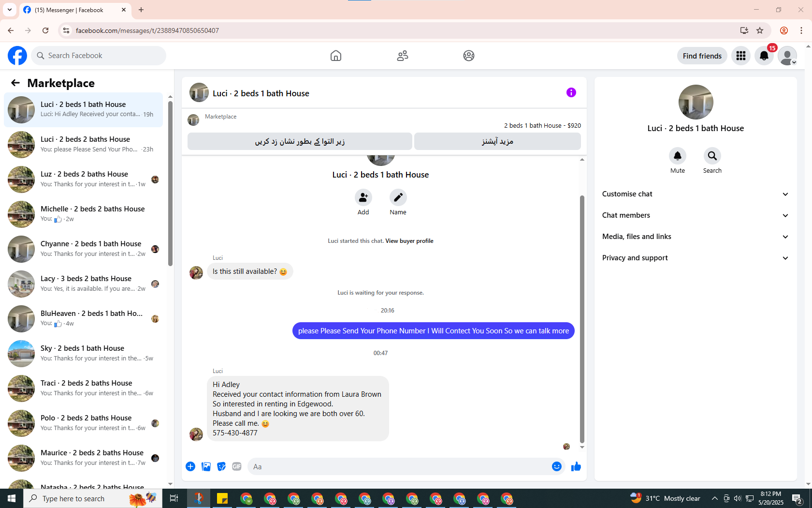The height and width of the screenshot is (508, 812).
Task: Open the Facebook logo home link
Action: [x=17, y=56]
